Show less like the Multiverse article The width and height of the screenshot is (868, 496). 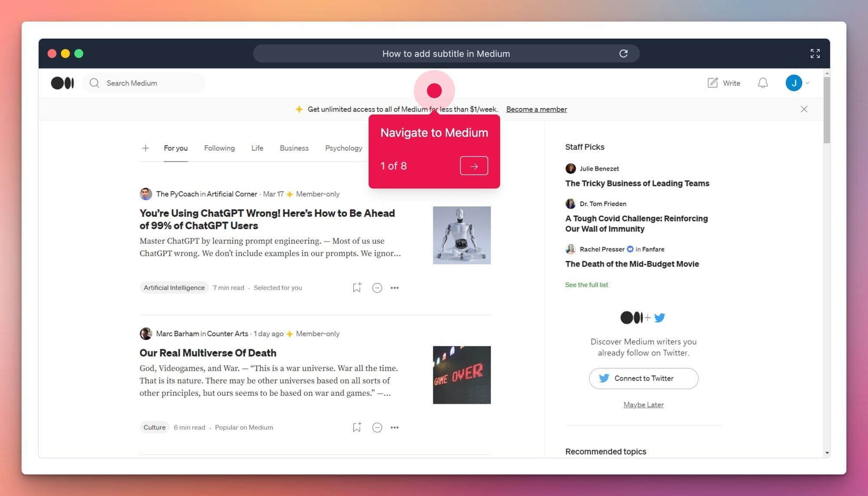click(377, 427)
